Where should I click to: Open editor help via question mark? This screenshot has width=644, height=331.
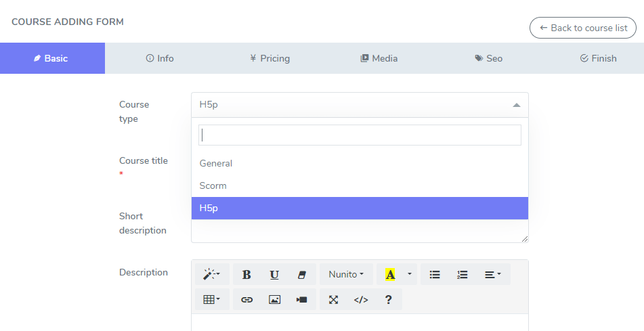(x=388, y=299)
